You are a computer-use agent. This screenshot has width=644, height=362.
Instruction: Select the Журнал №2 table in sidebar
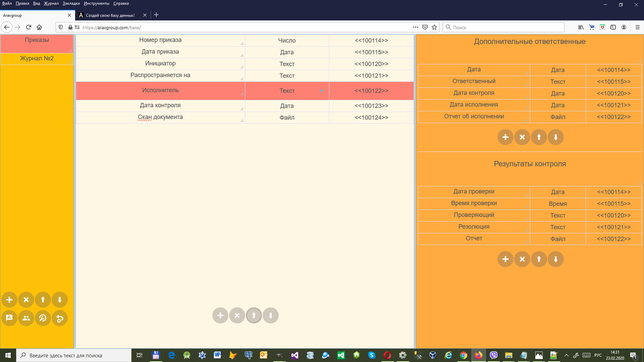[37, 58]
